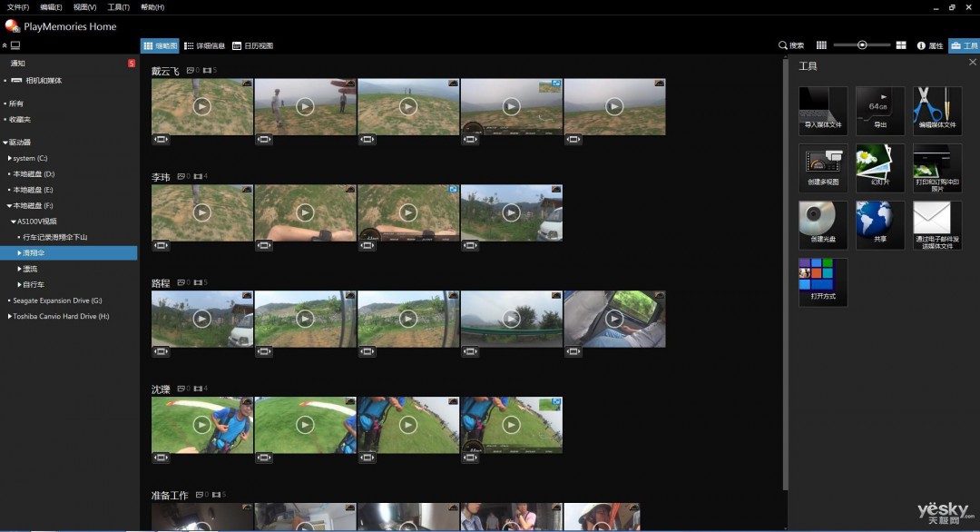Select the 本地磁盘 (D:) drive

pos(34,174)
